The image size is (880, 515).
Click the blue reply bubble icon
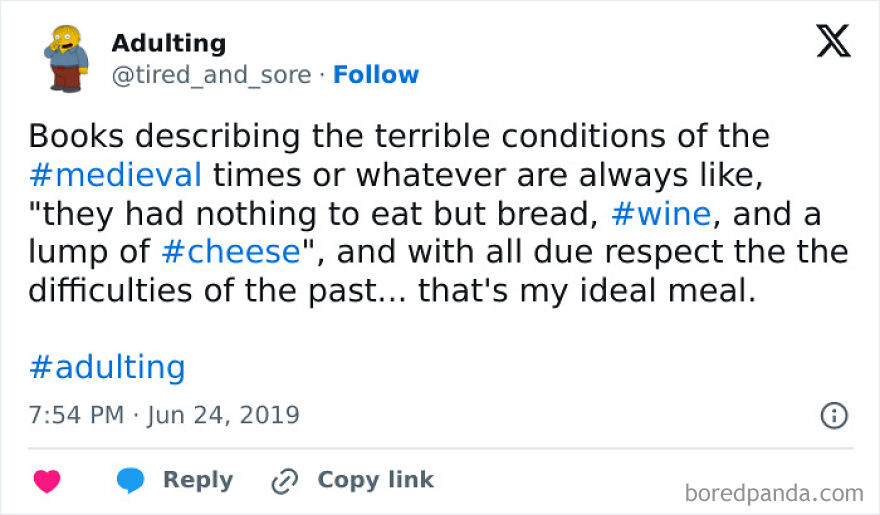click(x=130, y=481)
